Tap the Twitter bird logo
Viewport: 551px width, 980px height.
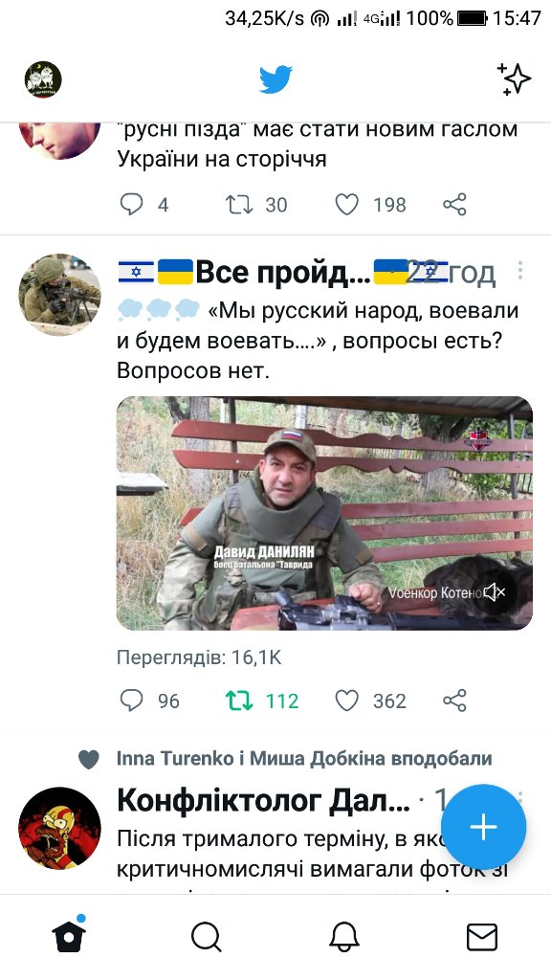coord(276,79)
